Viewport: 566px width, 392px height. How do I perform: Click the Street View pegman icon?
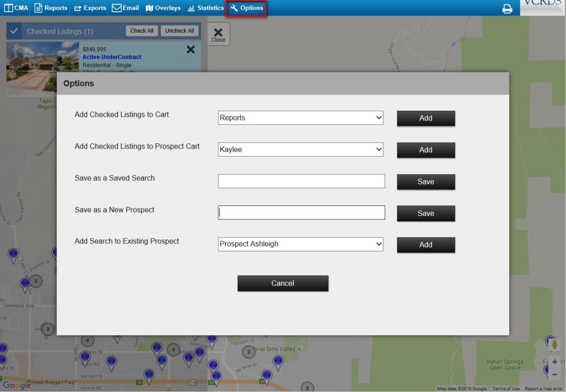[555, 344]
